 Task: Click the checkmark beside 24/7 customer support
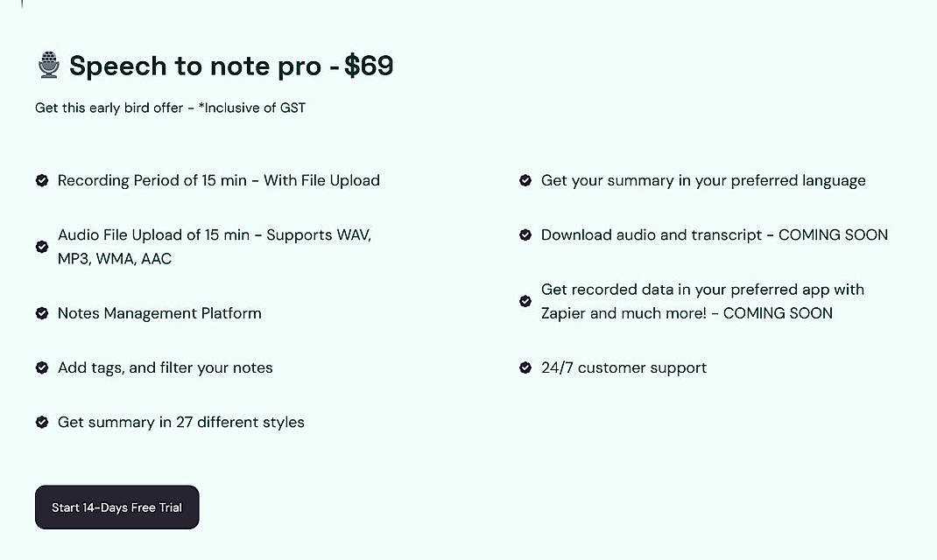click(x=525, y=367)
